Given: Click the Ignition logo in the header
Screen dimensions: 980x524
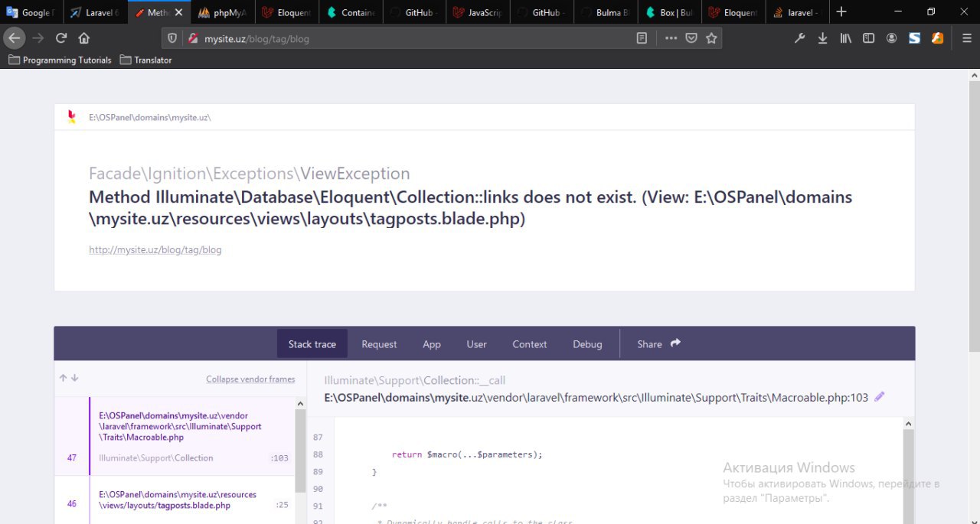Looking at the screenshot, I should click(x=71, y=117).
